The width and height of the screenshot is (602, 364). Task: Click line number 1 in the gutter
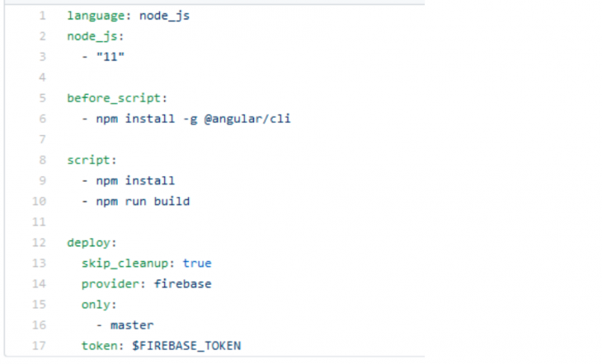(42, 16)
